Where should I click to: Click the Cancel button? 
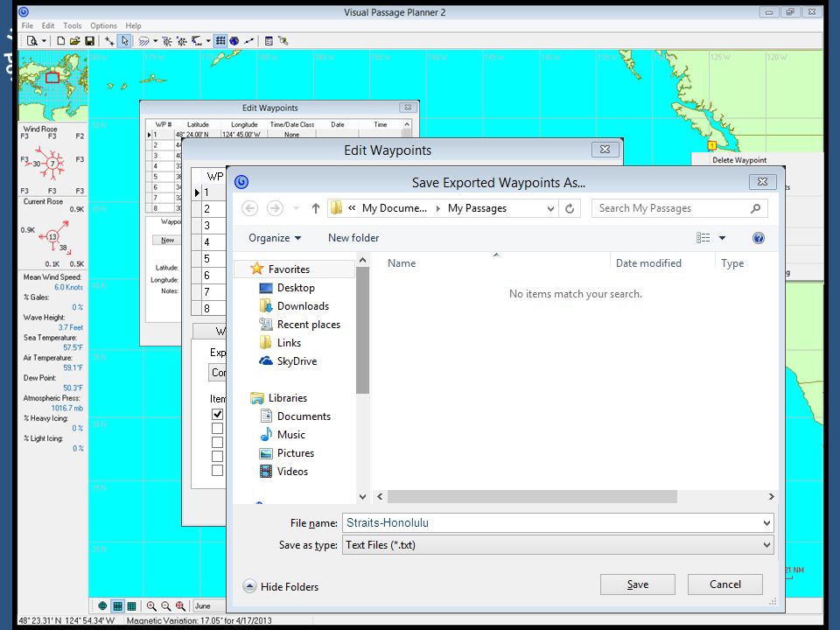pyautogui.click(x=724, y=584)
